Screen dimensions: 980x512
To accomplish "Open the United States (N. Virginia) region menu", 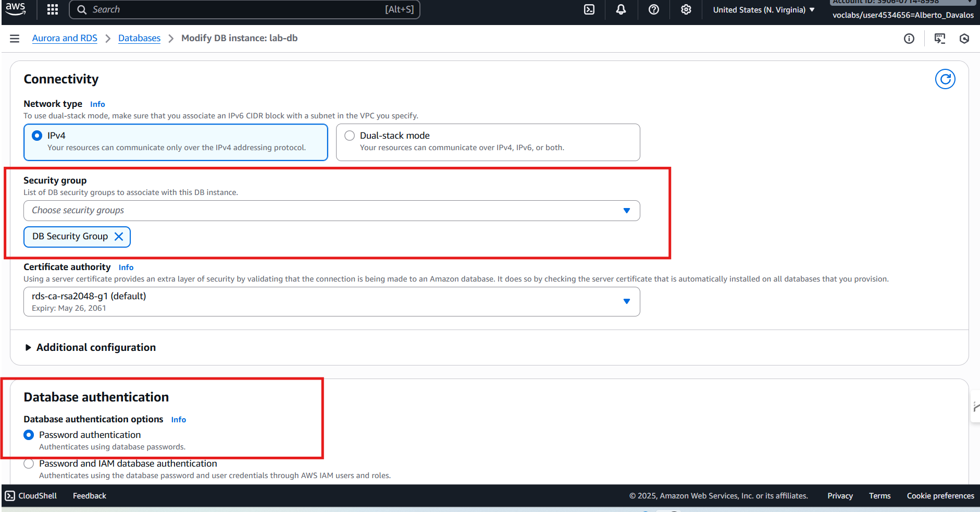I will tap(763, 10).
